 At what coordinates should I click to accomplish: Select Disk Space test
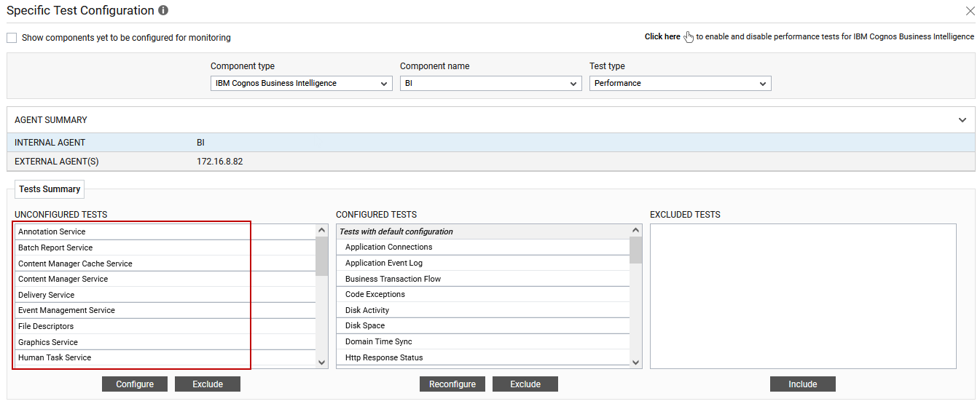483,325
